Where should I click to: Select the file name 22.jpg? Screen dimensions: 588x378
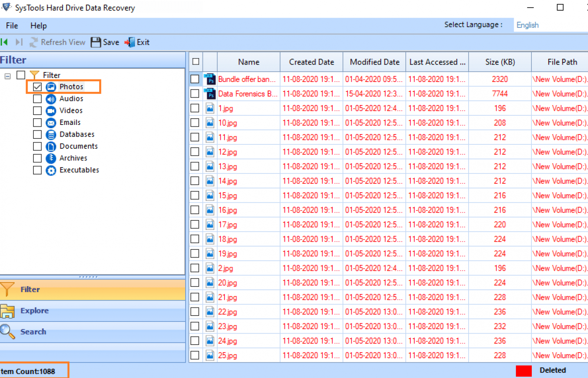pyautogui.click(x=227, y=312)
